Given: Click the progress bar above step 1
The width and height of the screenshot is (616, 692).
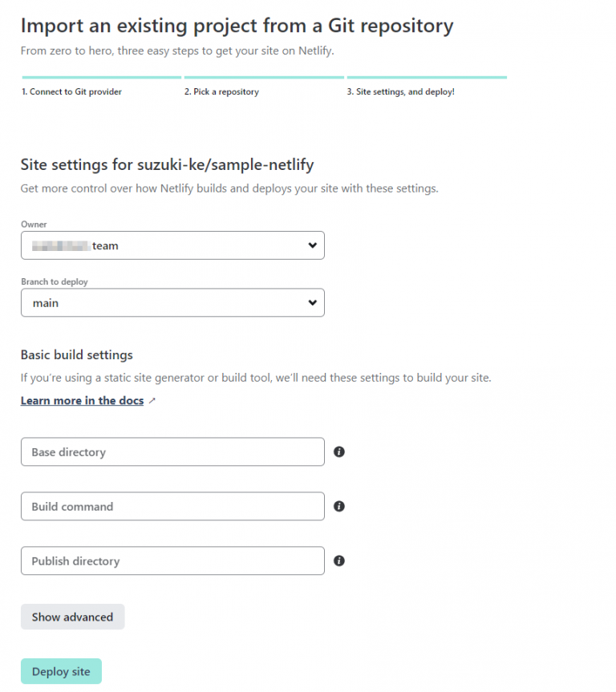Looking at the screenshot, I should coord(101,77).
